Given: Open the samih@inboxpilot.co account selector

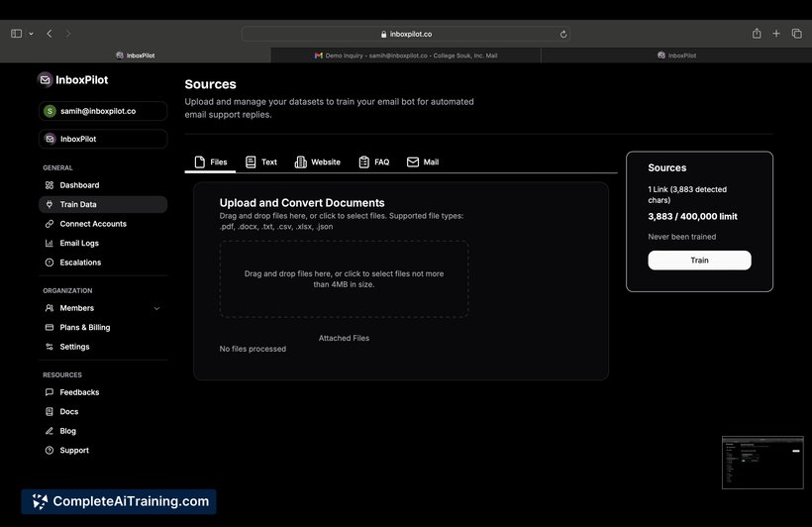Looking at the screenshot, I should (103, 111).
